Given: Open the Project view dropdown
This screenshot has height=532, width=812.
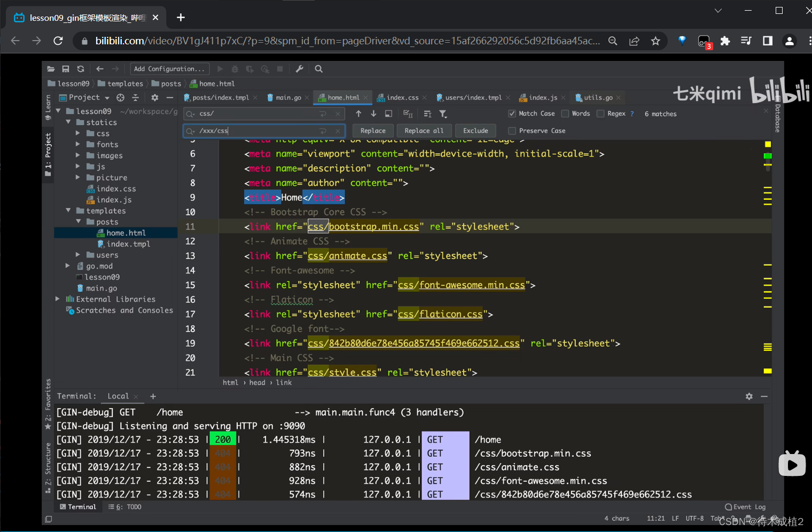Looking at the screenshot, I should click(107, 98).
